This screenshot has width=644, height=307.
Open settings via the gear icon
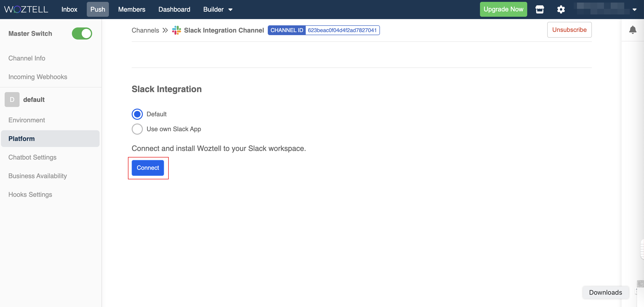point(561,9)
